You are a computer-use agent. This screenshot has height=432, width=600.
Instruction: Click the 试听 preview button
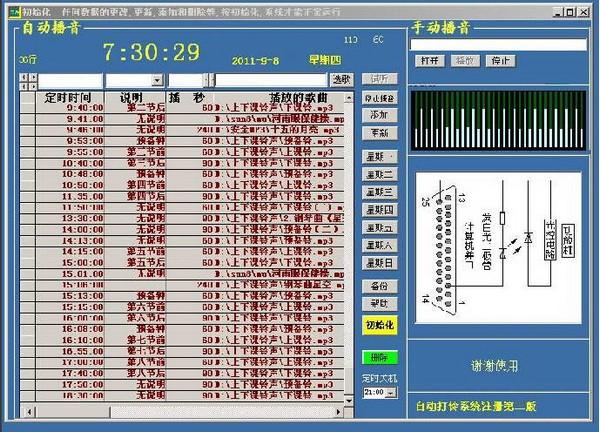click(380, 79)
